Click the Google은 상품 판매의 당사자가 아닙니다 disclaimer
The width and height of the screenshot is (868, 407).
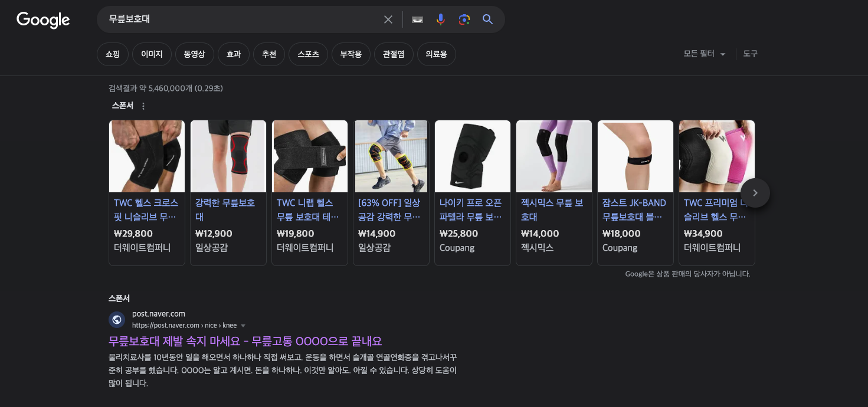point(687,274)
